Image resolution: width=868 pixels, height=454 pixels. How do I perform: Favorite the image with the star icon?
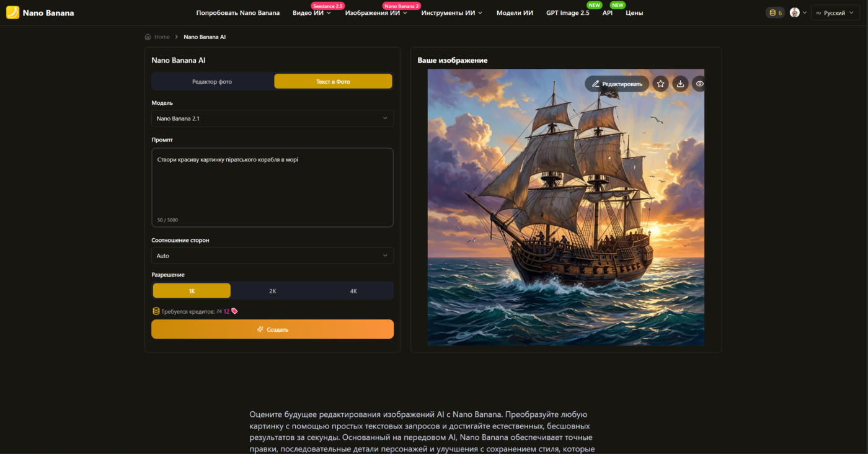(x=661, y=84)
